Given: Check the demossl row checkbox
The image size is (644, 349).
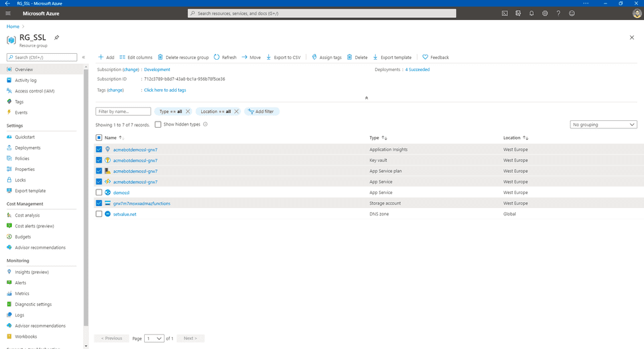Looking at the screenshot, I should pyautogui.click(x=99, y=192).
